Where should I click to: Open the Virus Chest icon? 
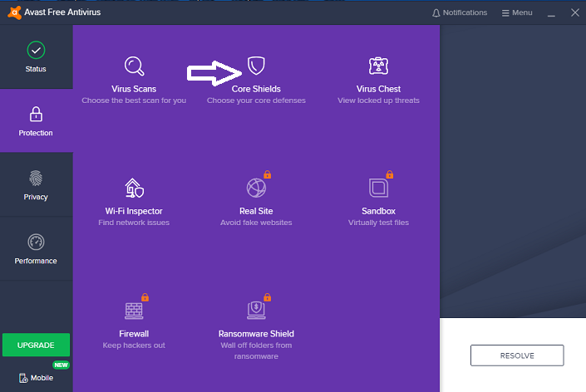(378, 66)
